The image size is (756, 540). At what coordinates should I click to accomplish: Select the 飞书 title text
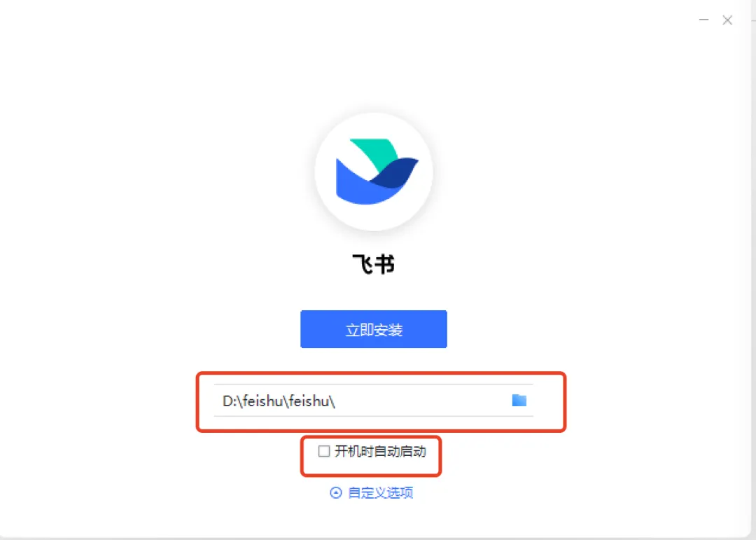pos(374,265)
